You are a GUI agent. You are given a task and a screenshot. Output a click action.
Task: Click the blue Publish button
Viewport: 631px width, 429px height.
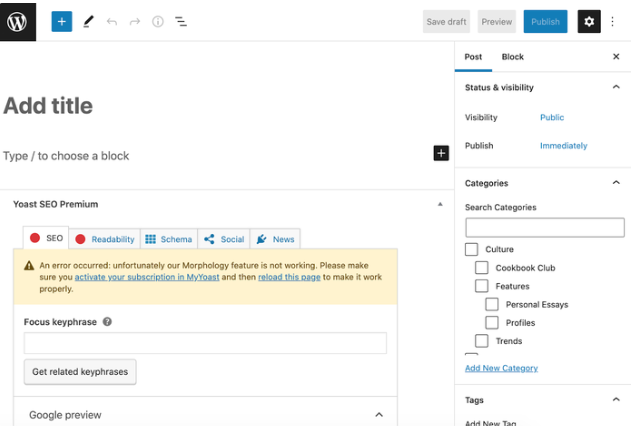coord(545,22)
